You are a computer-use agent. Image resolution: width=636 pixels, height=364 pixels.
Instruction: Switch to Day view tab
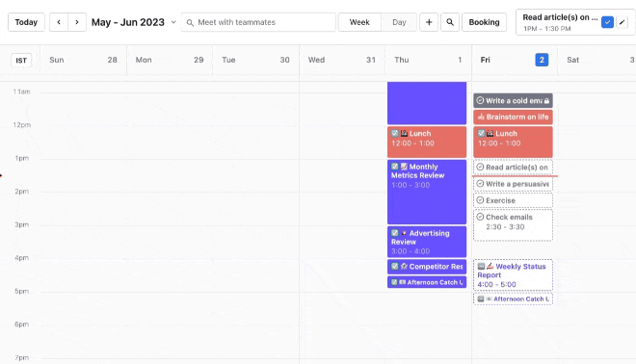coord(399,22)
